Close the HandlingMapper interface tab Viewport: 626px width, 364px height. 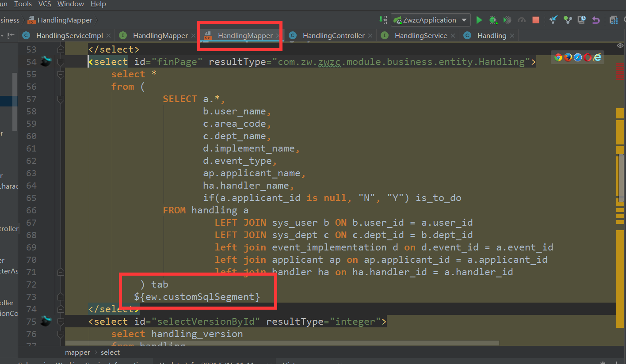click(193, 35)
